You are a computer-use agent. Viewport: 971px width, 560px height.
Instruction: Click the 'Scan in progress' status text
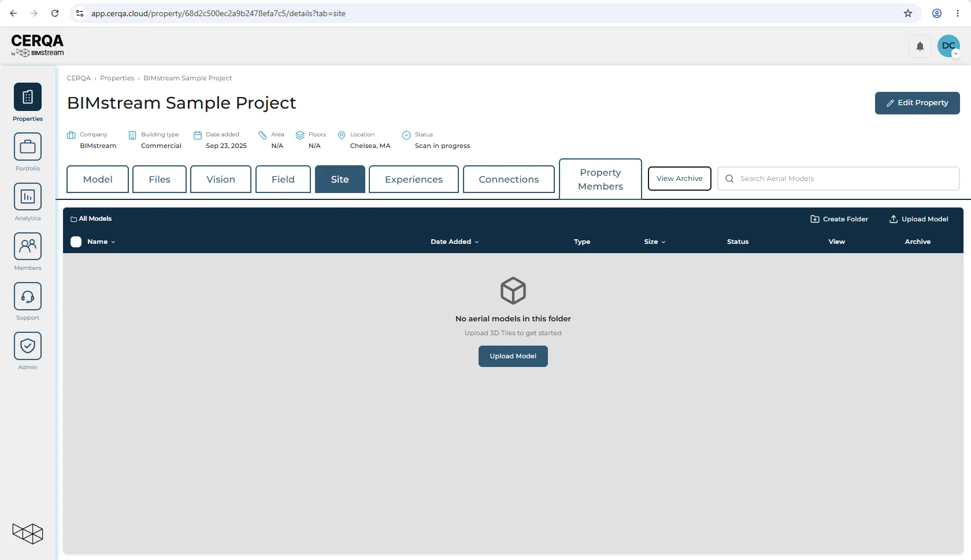443,146
